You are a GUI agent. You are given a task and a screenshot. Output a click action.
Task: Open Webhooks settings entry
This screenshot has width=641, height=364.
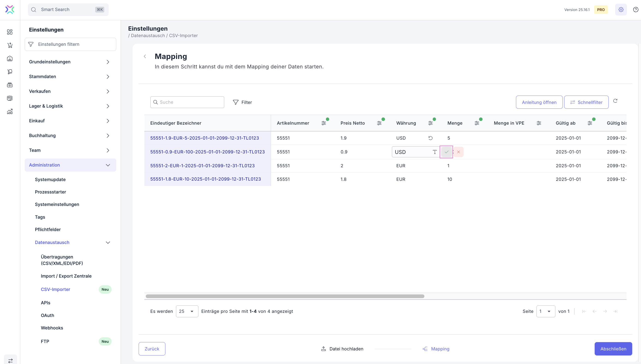click(x=52, y=328)
